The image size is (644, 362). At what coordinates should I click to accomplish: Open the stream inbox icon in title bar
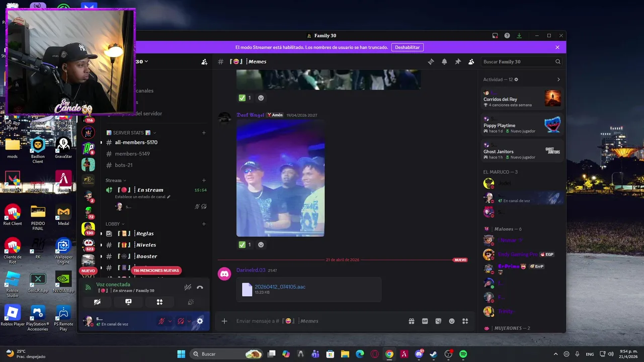[x=495, y=36]
